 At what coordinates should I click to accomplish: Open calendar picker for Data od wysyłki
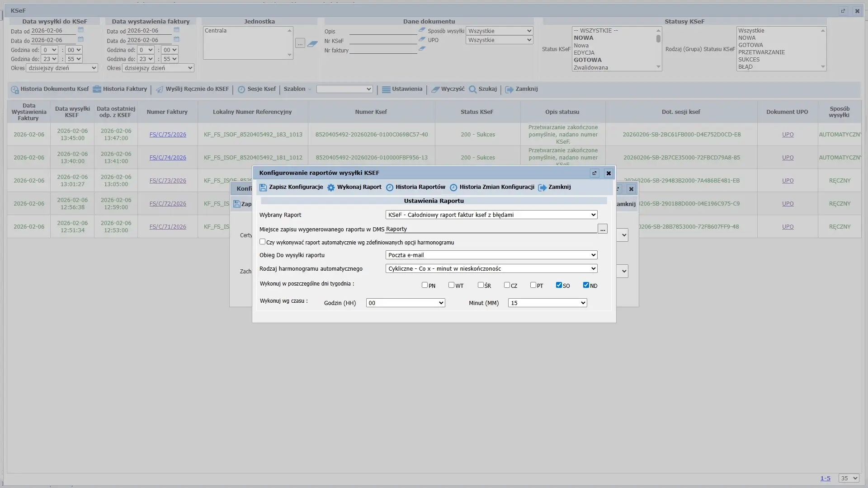(x=80, y=30)
